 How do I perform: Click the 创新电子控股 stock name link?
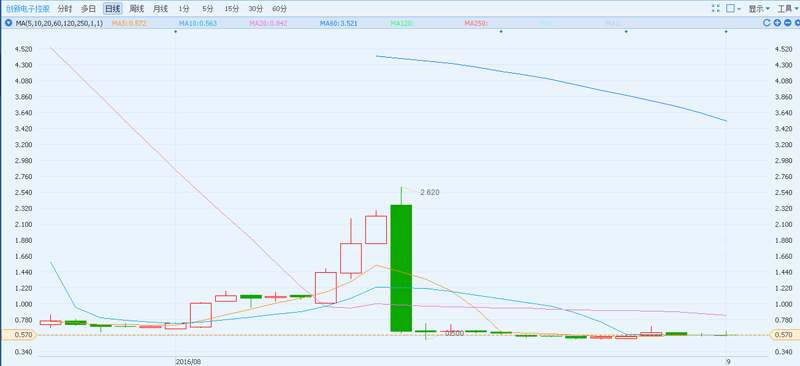27,9
